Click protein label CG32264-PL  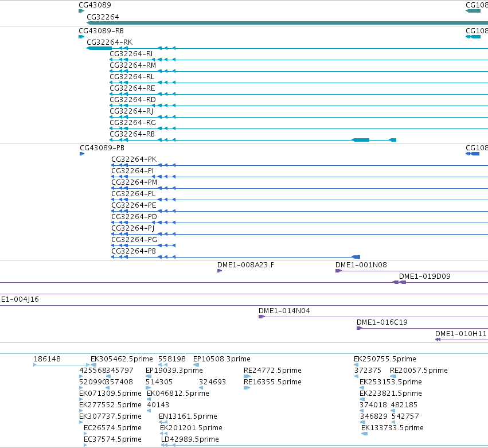tap(134, 194)
